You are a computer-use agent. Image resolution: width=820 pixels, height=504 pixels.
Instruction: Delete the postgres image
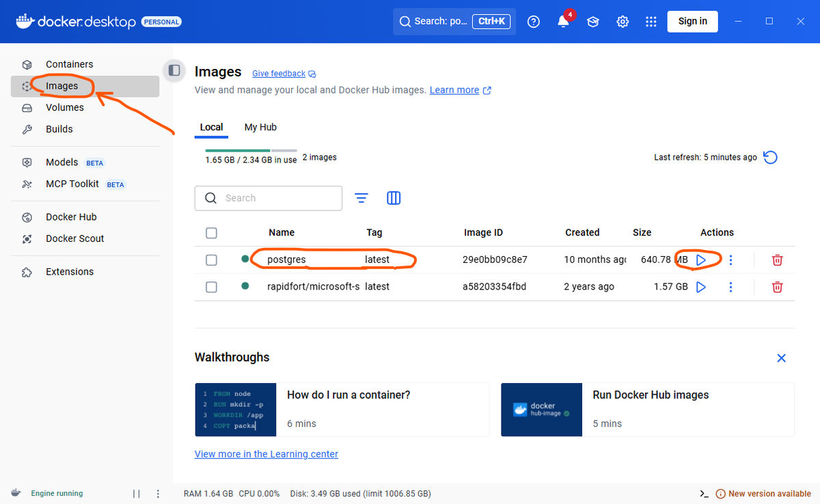coord(777,260)
